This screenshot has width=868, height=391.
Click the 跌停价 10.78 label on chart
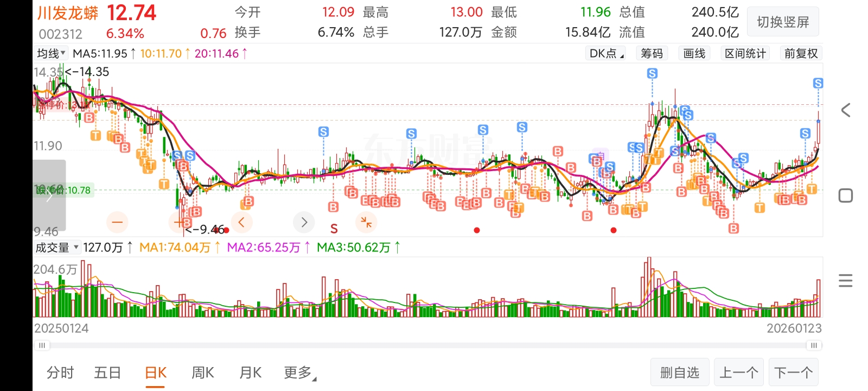(64, 190)
